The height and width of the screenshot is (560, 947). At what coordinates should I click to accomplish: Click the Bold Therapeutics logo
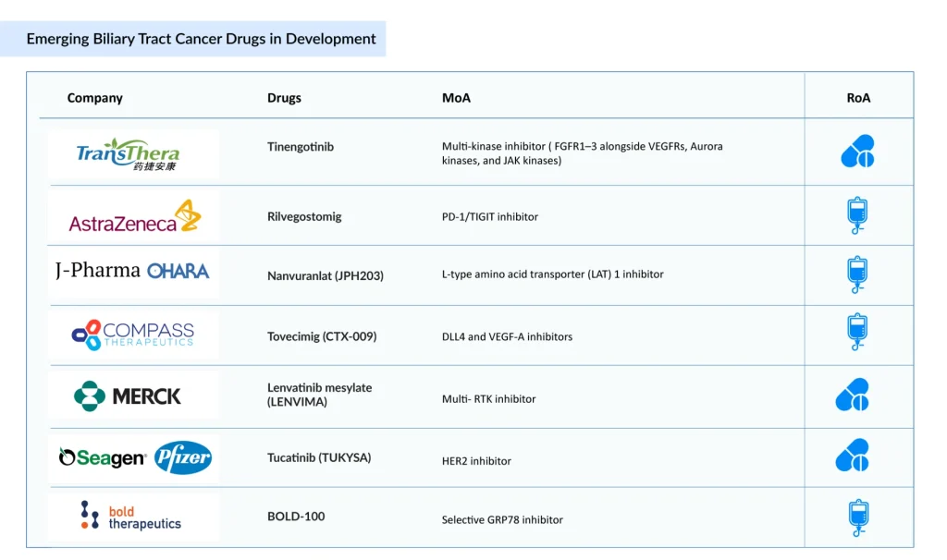[130, 516]
